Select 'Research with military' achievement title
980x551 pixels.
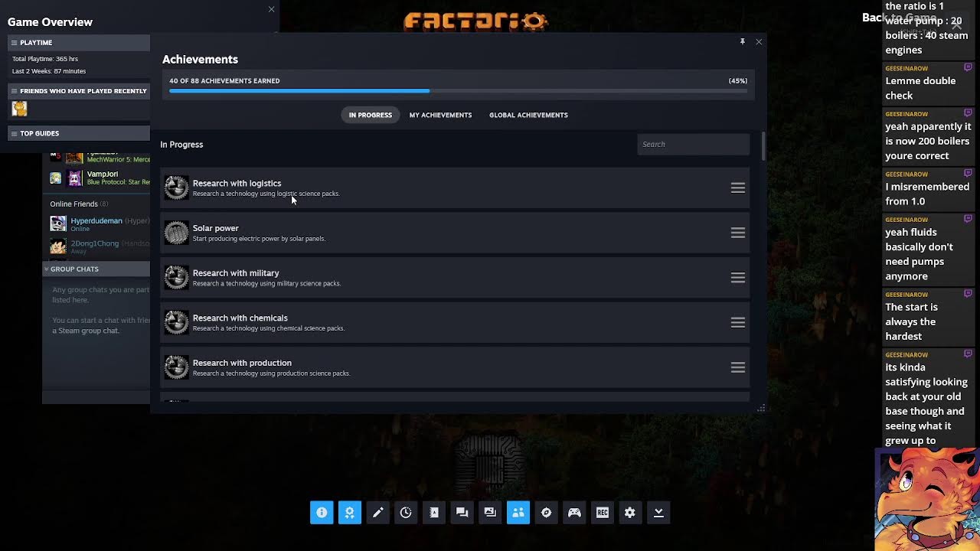(x=236, y=273)
